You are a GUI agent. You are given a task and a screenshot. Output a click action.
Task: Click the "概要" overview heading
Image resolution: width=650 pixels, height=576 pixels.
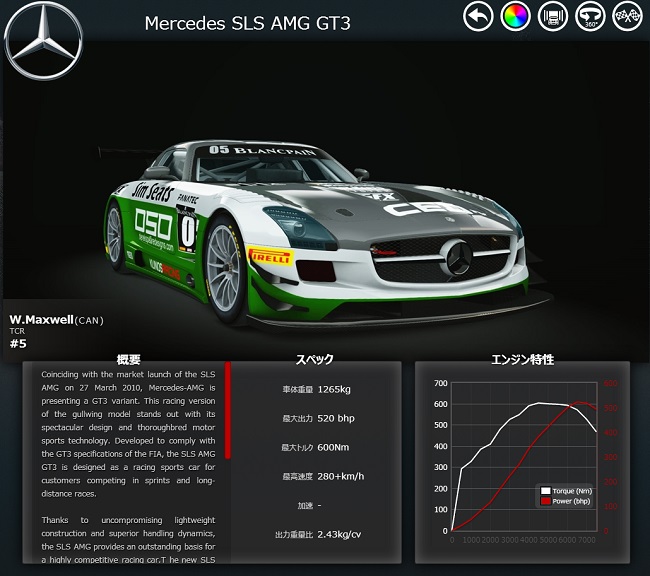tap(129, 360)
